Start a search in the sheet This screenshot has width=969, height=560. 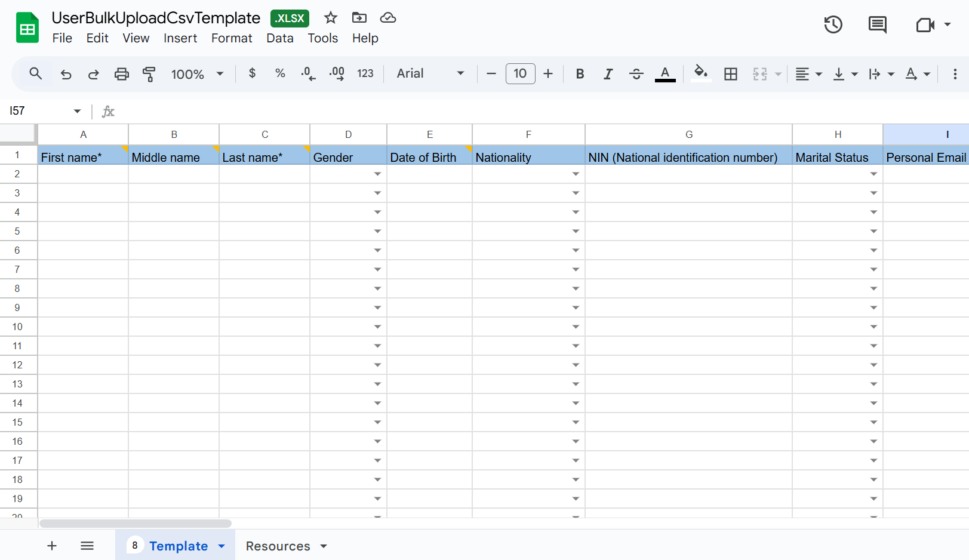[35, 73]
